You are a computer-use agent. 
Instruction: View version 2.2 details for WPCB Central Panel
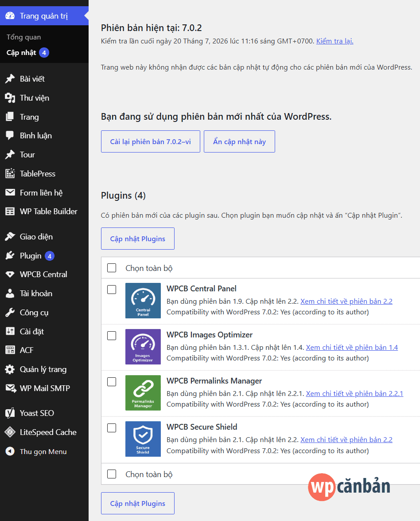[346, 302]
